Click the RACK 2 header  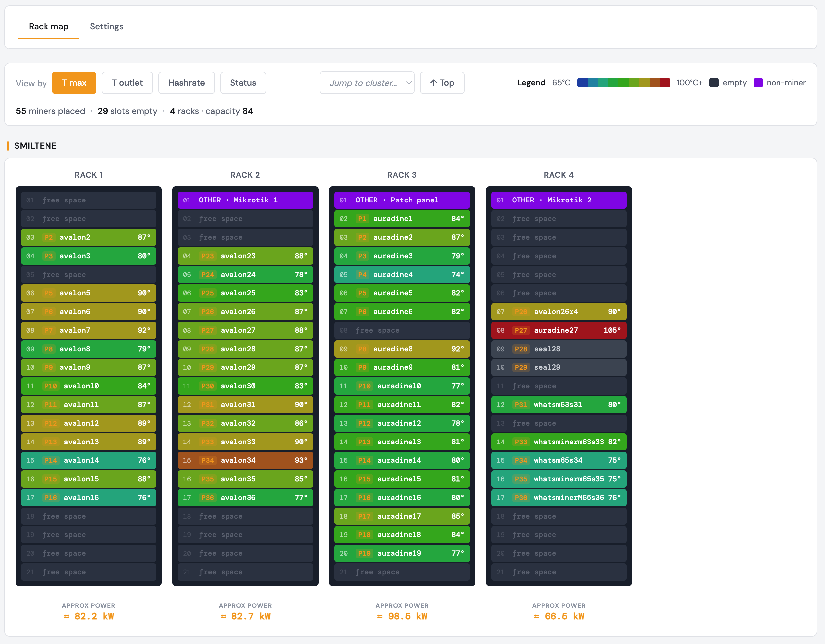tap(245, 175)
